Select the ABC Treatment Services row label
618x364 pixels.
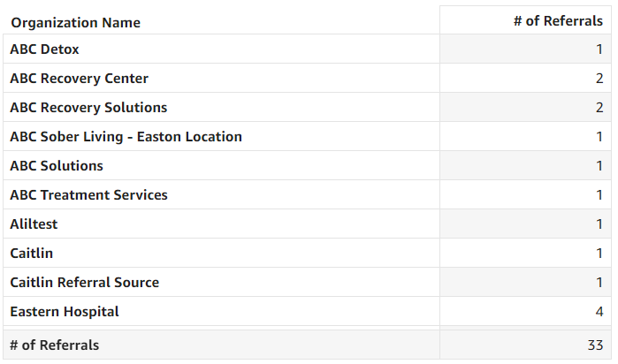[x=88, y=195]
